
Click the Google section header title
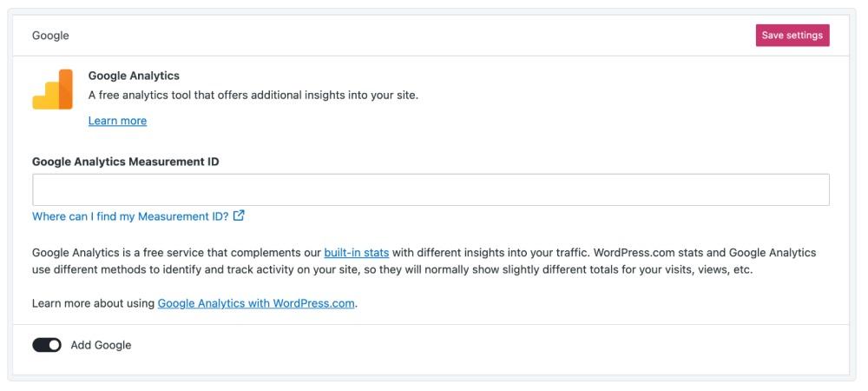[50, 36]
